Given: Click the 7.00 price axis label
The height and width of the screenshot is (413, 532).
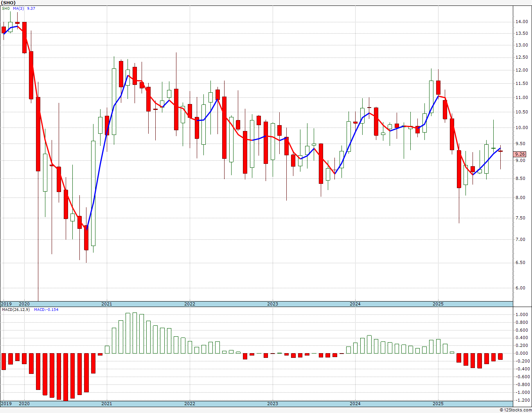Looking at the screenshot, I should tap(521, 239).
